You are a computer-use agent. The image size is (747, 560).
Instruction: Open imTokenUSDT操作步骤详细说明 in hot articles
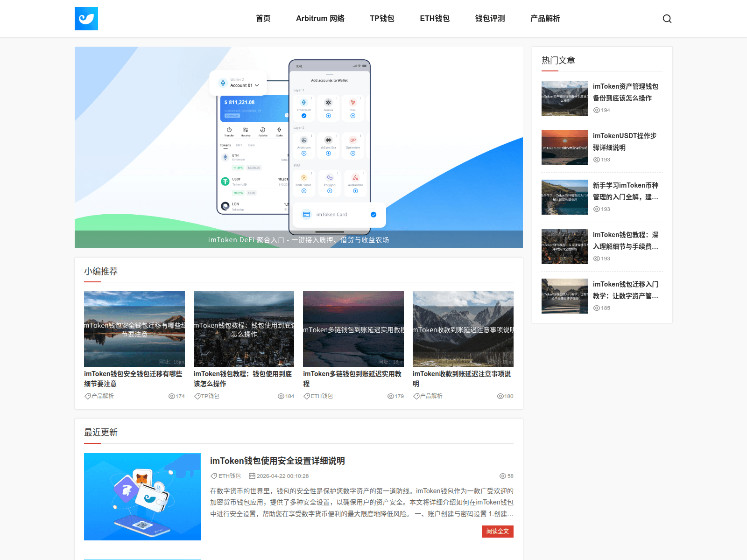[625, 141]
